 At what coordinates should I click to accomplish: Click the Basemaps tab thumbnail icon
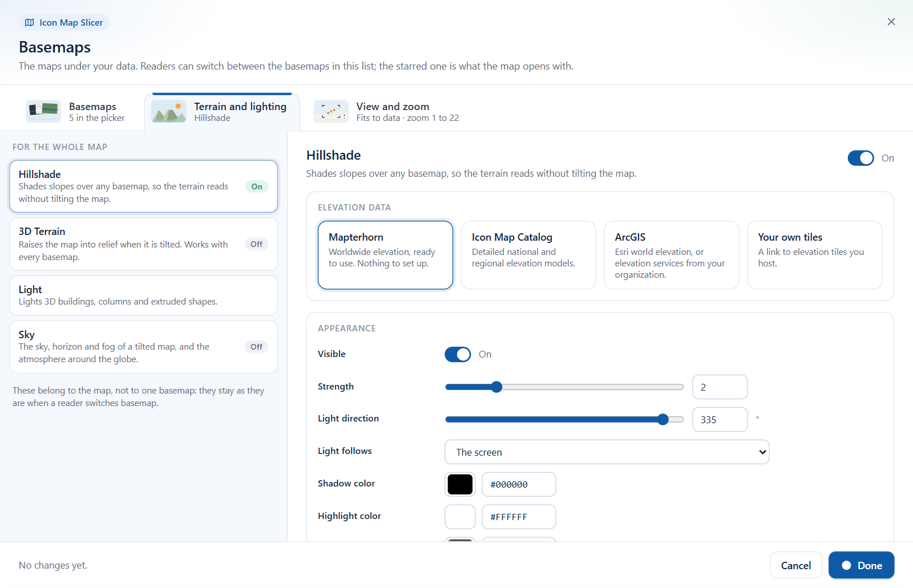43,111
